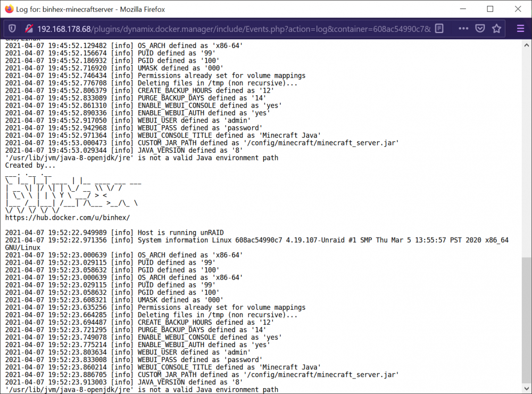Click the tracking protection shield icon
Image resolution: width=532 pixels, height=394 pixels.
pos(12,29)
